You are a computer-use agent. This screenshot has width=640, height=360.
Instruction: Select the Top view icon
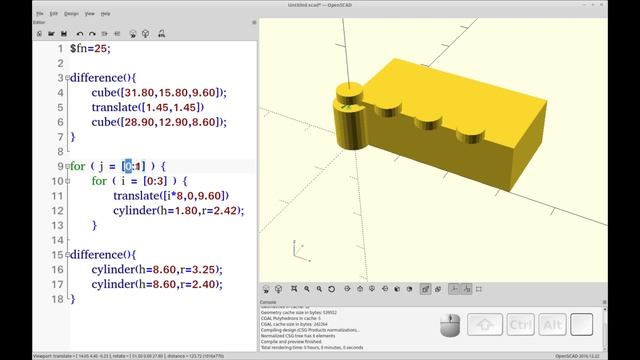[360, 289]
